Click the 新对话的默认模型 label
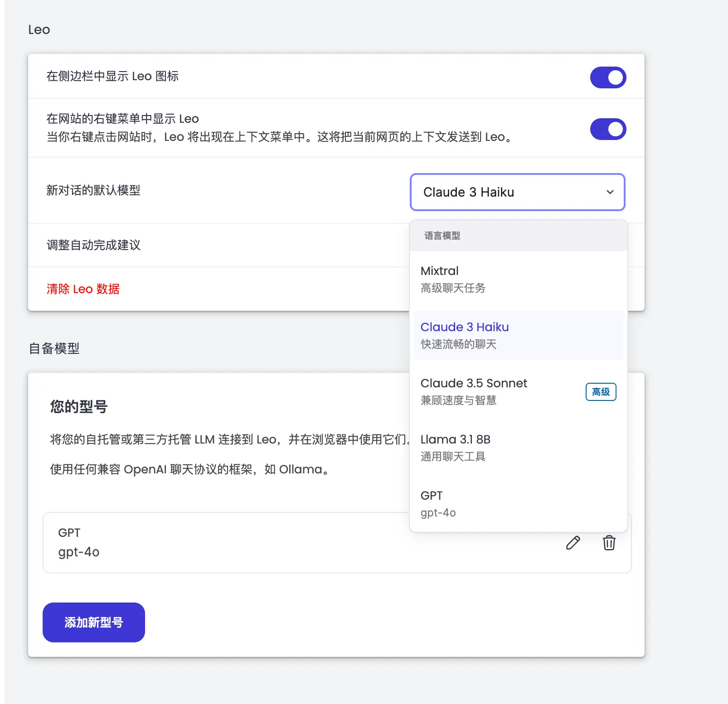The width and height of the screenshot is (728, 704). (x=93, y=190)
